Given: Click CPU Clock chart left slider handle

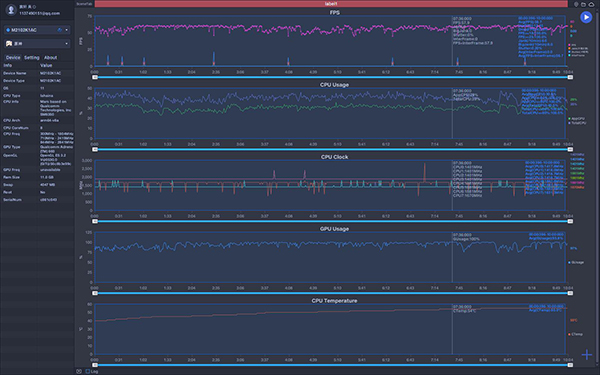Looking at the screenshot, I should (x=95, y=222).
